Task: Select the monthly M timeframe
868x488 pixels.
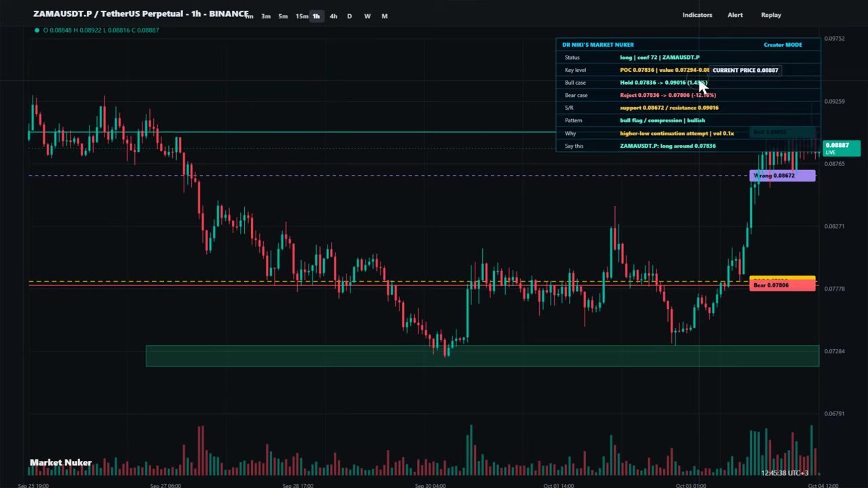Action: pos(384,16)
